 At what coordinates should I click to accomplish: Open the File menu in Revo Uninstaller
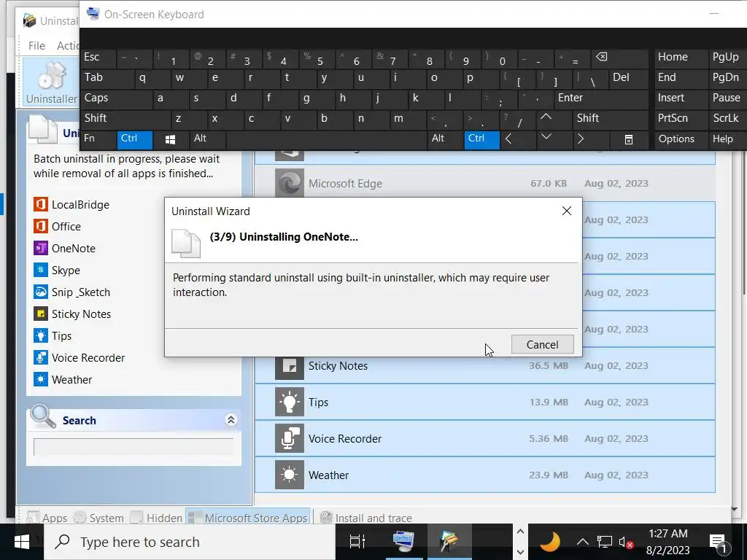coord(36,46)
